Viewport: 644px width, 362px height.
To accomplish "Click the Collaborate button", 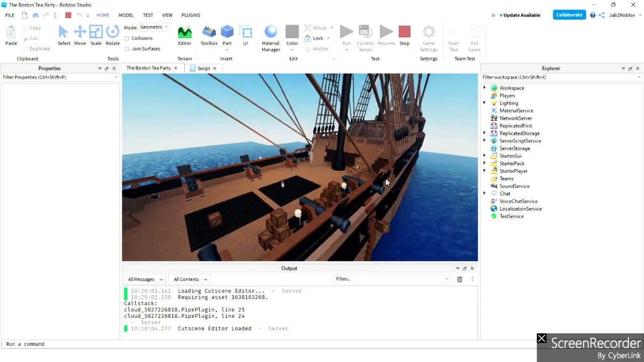I will point(569,15).
